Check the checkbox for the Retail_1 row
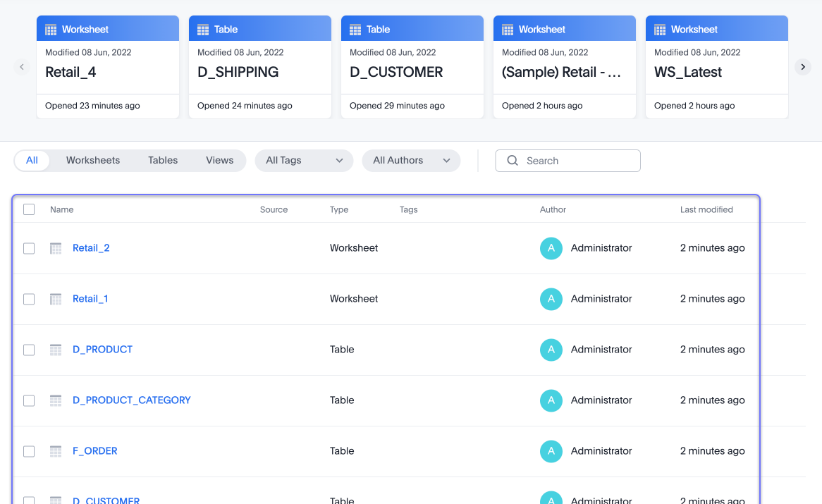Viewport: 822px width, 504px height. coord(29,299)
